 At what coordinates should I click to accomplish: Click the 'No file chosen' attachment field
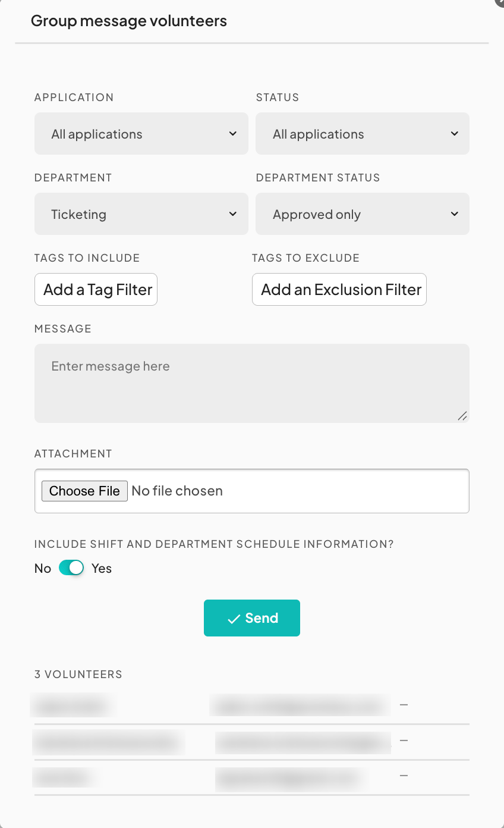click(x=177, y=491)
